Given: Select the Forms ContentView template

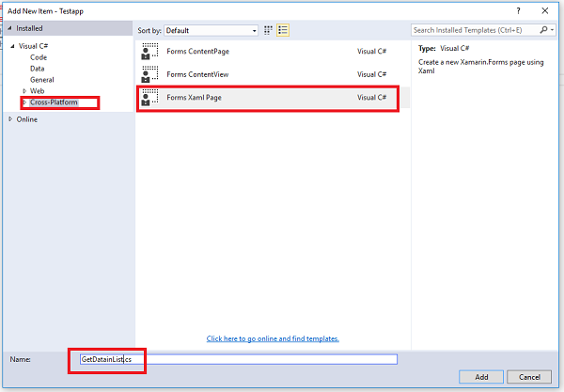Looking at the screenshot, I should [273, 74].
